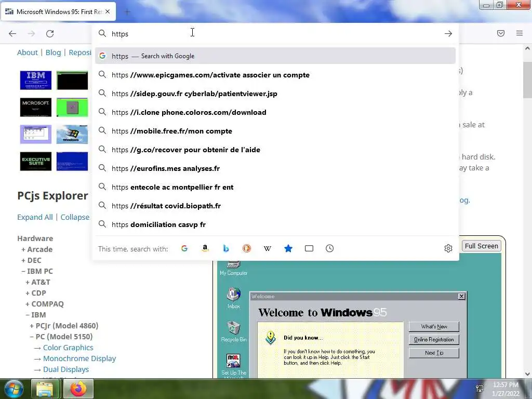This screenshot has height=399, width=532.
Task: Click the address bar text field
Action: point(275,34)
